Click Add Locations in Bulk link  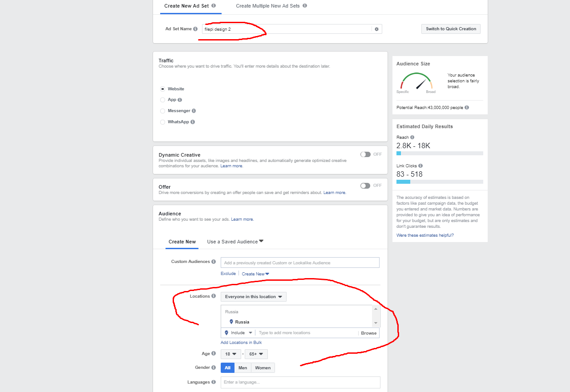point(241,343)
